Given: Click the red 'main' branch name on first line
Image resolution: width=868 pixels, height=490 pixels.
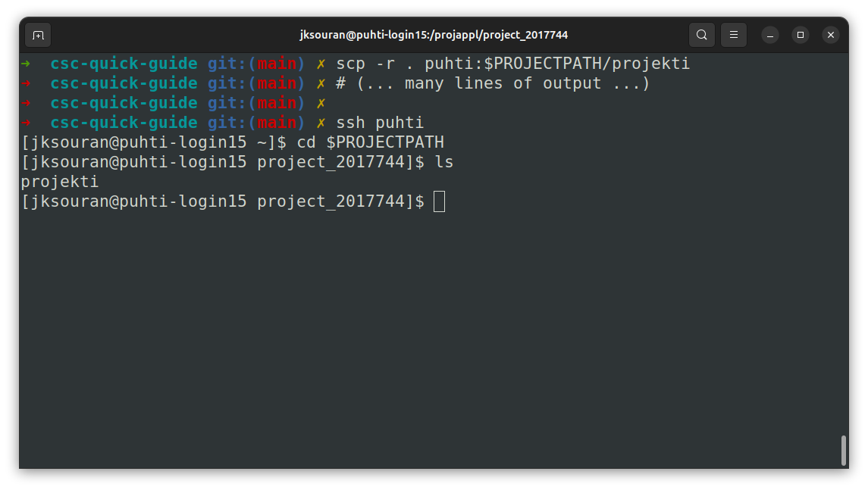Looking at the screenshot, I should [x=276, y=64].
